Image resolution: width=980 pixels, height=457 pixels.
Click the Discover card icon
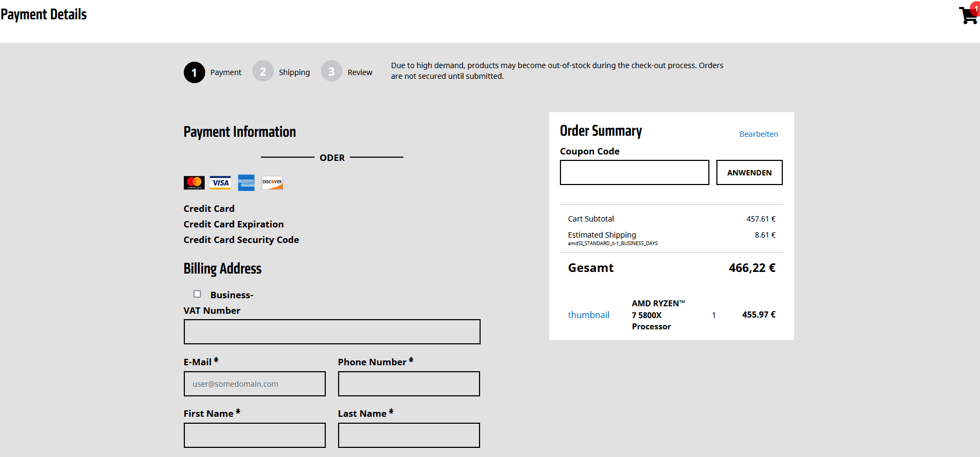(x=272, y=183)
